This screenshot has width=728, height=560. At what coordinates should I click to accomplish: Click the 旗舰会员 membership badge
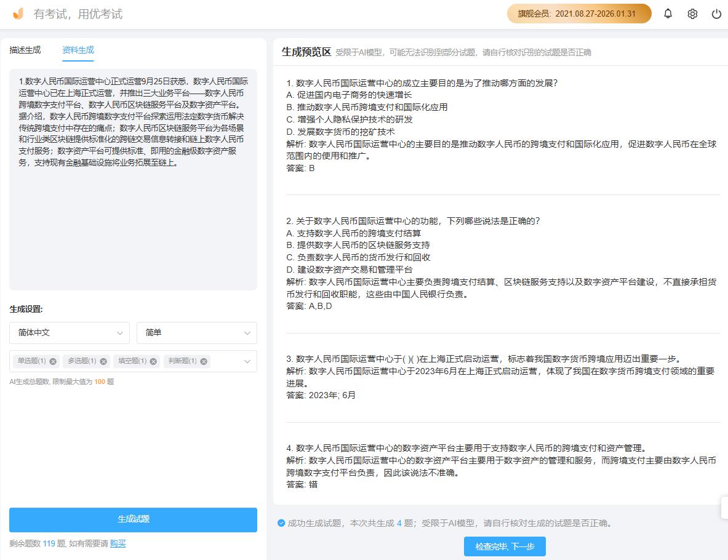click(578, 13)
